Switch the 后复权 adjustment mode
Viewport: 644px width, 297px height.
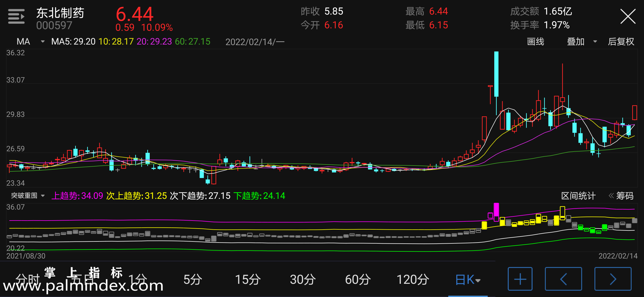[x=621, y=42]
